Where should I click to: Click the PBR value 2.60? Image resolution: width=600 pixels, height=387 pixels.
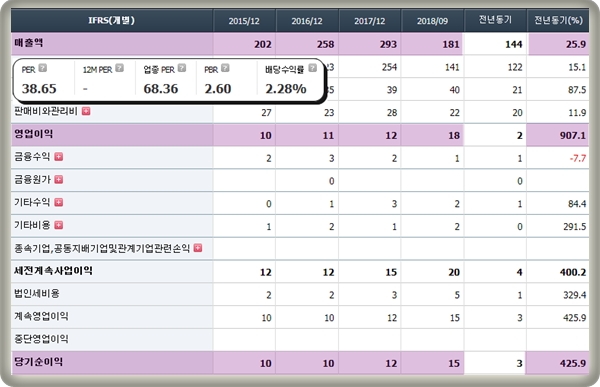(218, 88)
